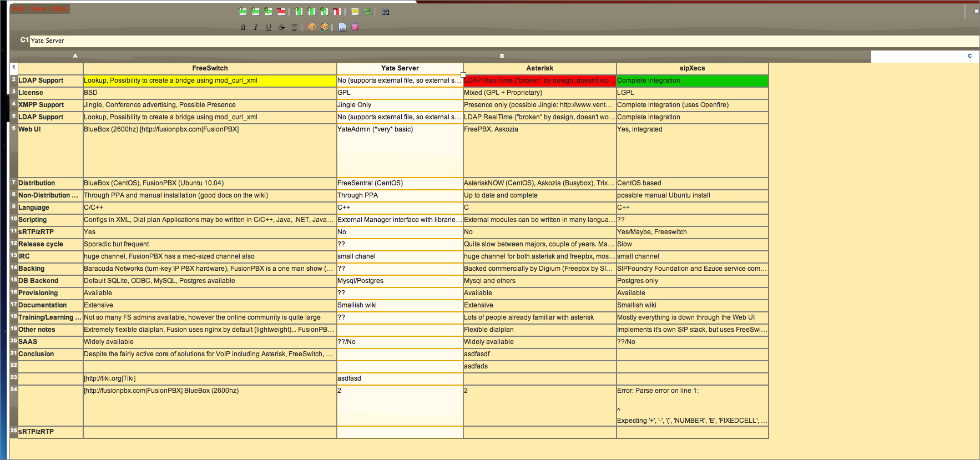
Task: Click the Yes/Maybe, Freeswitch cell
Action: (693, 232)
